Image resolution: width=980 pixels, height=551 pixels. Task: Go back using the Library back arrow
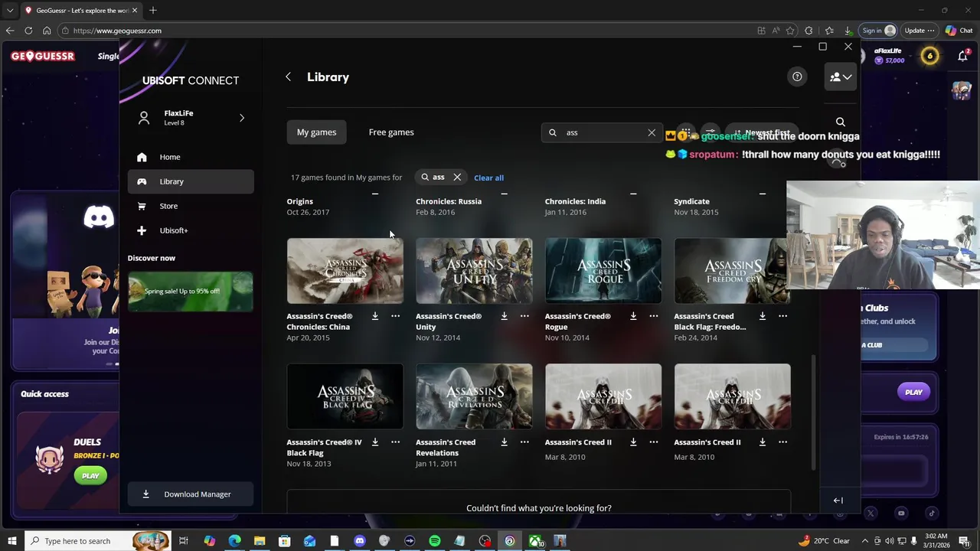[288, 77]
